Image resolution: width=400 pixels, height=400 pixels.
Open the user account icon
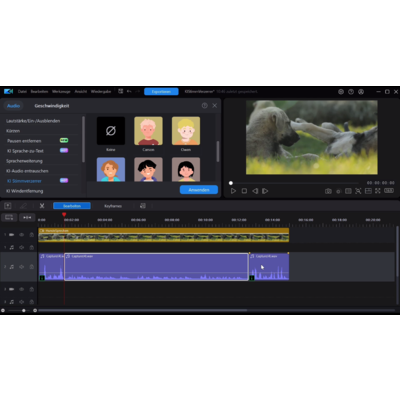tap(361, 92)
